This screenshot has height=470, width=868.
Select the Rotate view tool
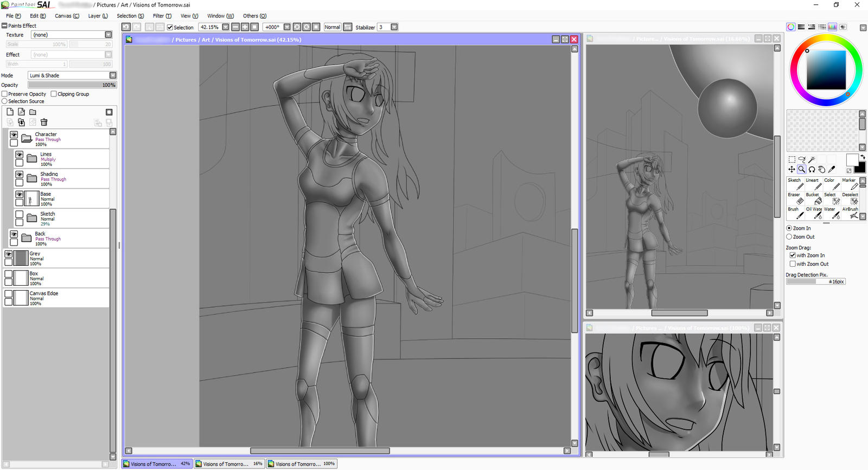point(812,169)
